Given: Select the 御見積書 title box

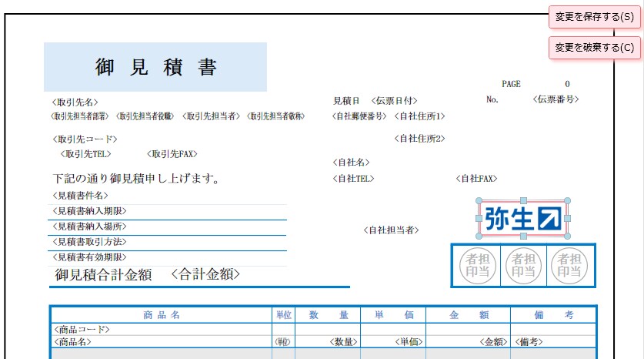Looking at the screenshot, I should tap(155, 67).
